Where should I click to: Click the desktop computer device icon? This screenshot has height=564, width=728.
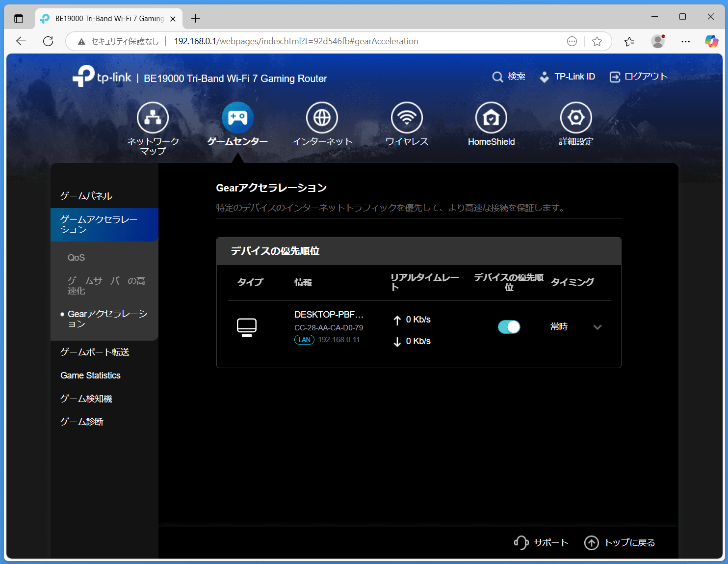tap(247, 327)
